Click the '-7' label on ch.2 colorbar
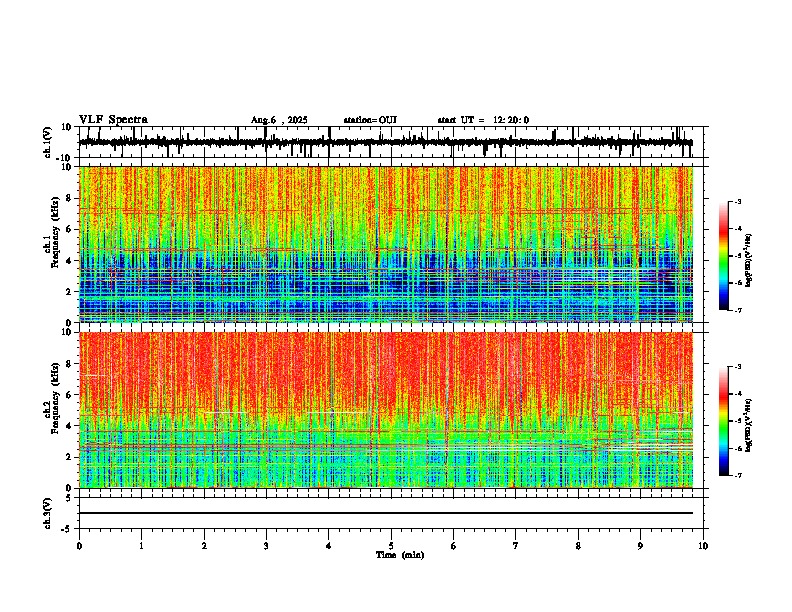Screen dimensions: 792x612 tap(736, 475)
